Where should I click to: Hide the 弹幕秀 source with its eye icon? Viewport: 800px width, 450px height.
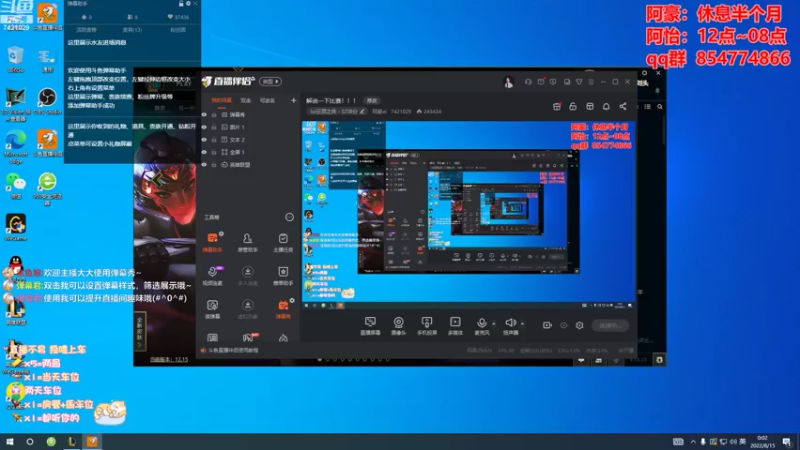click(205, 115)
